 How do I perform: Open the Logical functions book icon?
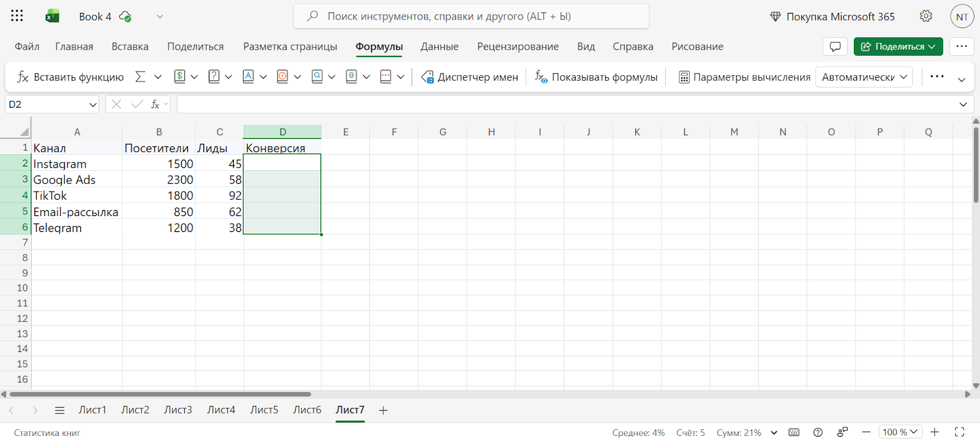click(x=214, y=77)
